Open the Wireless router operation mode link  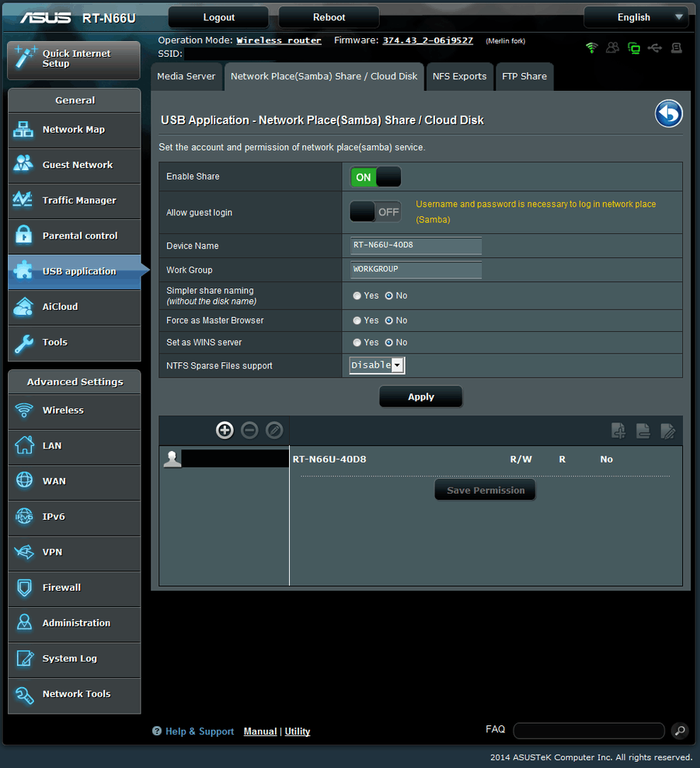coord(279,40)
